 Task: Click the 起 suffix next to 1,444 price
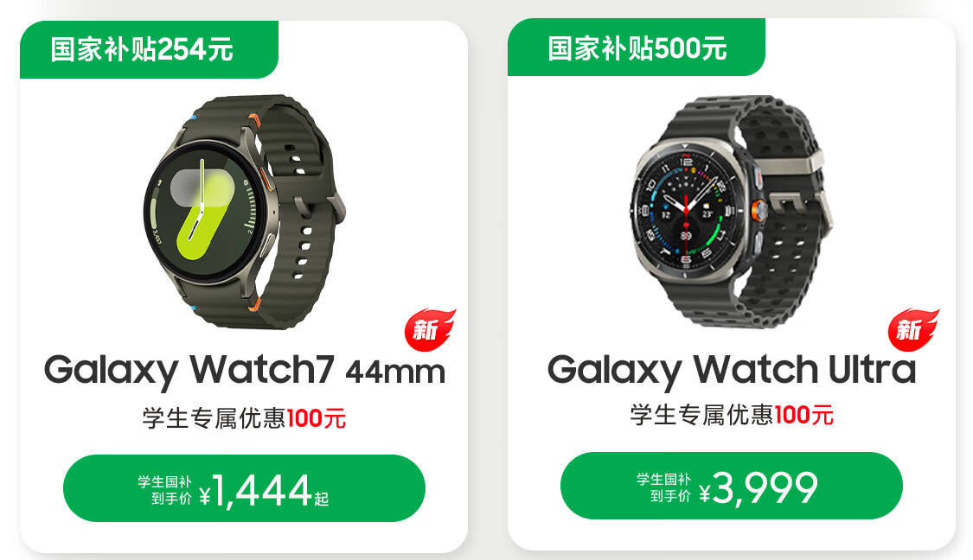(321, 499)
